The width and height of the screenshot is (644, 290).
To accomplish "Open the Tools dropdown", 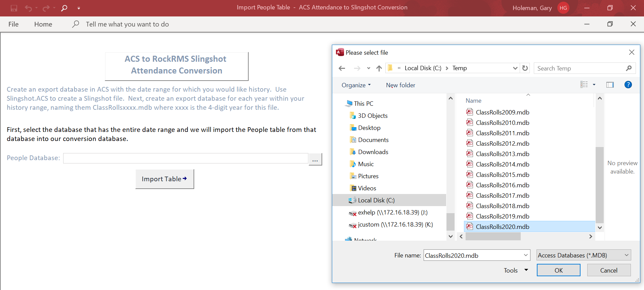I will click(516, 270).
